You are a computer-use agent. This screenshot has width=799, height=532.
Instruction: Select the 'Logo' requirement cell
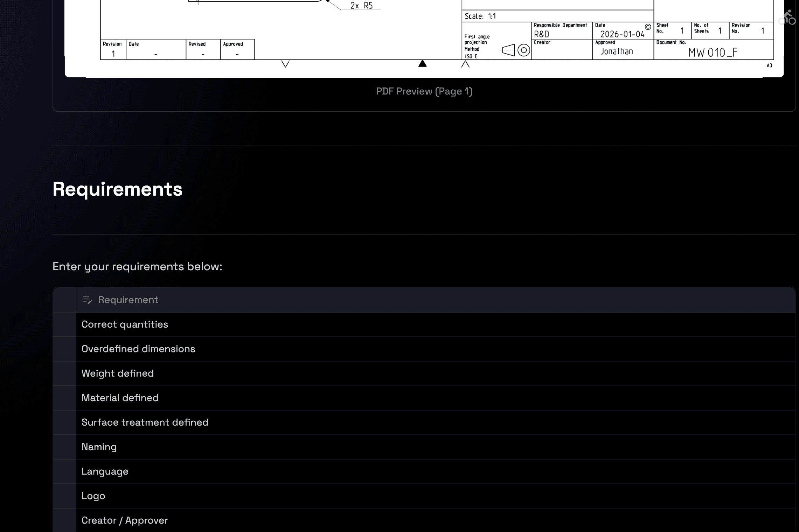pos(93,496)
